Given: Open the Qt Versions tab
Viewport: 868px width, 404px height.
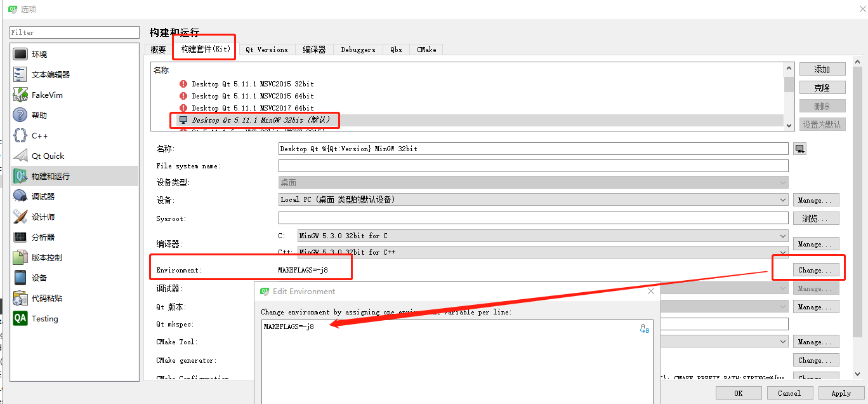Looking at the screenshot, I should click(266, 50).
